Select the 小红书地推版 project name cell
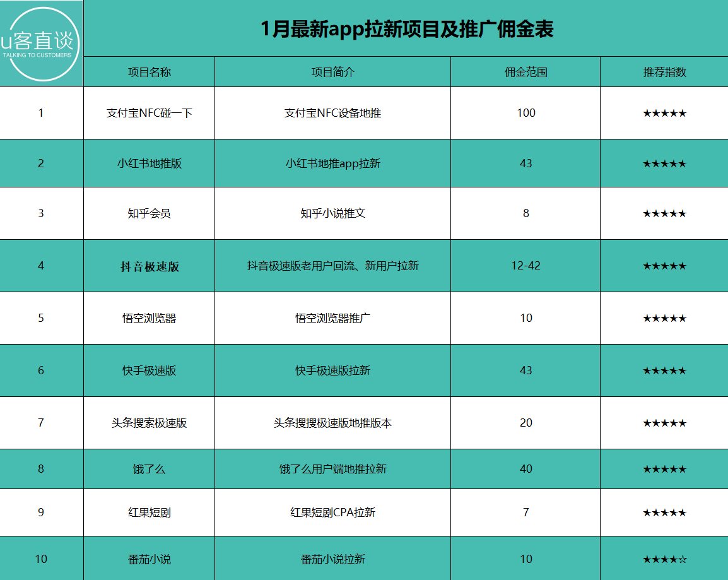 click(149, 163)
